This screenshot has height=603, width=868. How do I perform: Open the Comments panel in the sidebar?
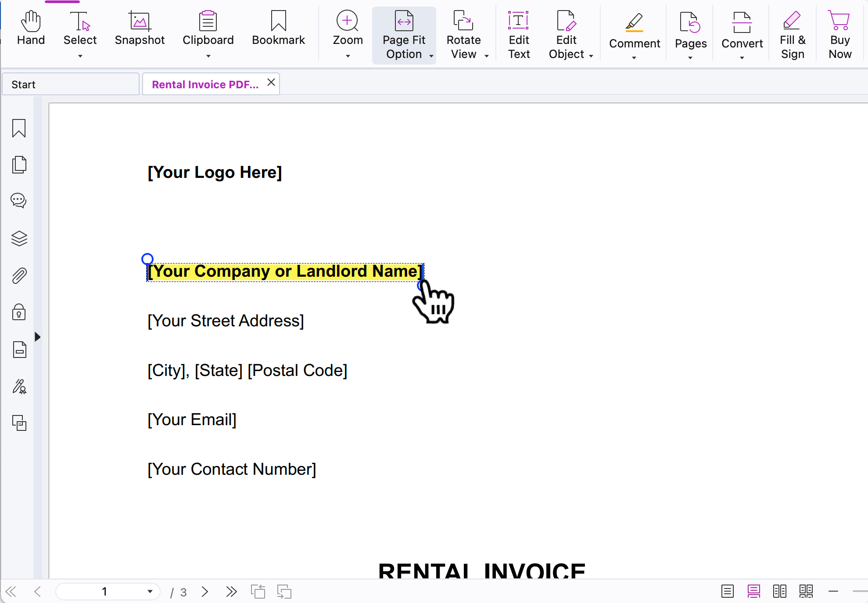pyautogui.click(x=19, y=201)
